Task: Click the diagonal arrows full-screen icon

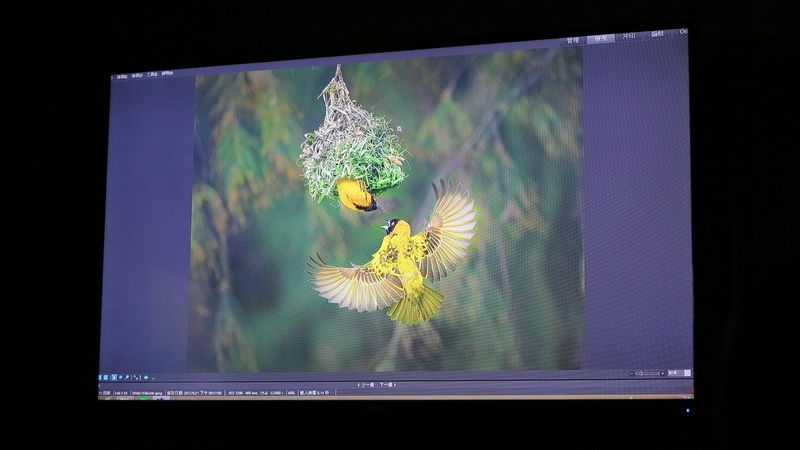Action: [136, 378]
